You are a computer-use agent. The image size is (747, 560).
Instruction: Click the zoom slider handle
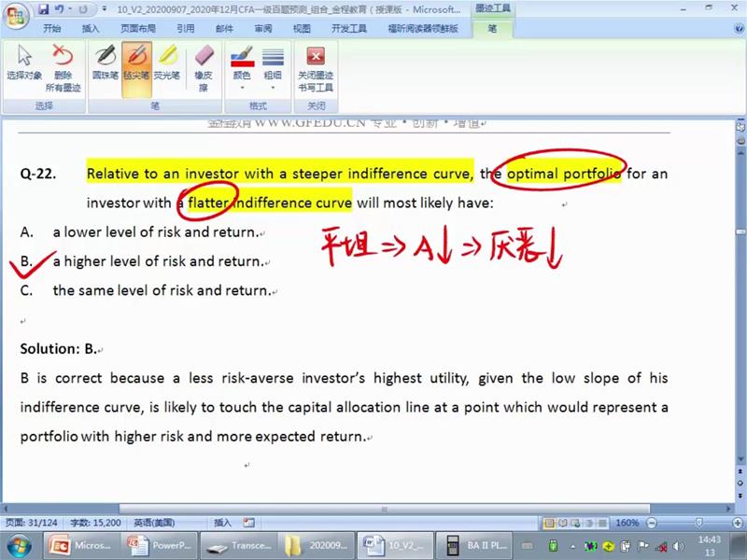click(x=699, y=523)
